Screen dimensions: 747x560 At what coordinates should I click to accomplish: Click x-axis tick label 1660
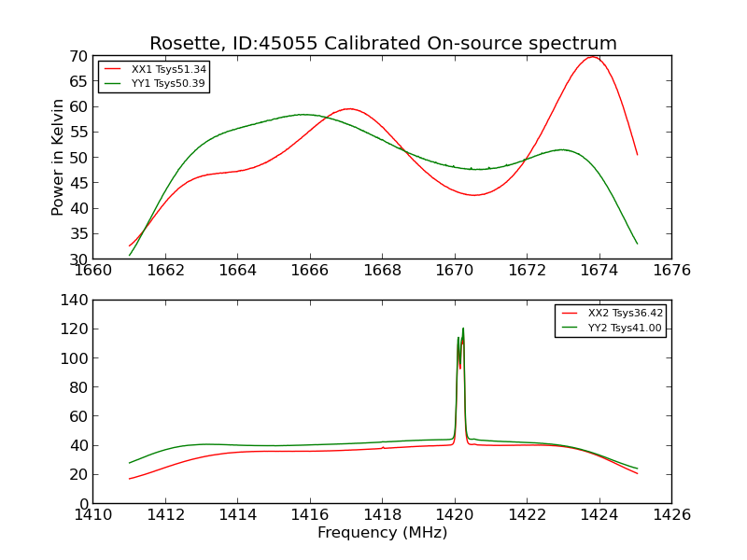[93, 271]
